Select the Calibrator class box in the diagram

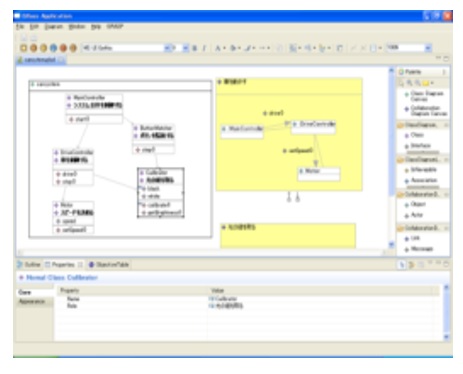[x=161, y=193]
